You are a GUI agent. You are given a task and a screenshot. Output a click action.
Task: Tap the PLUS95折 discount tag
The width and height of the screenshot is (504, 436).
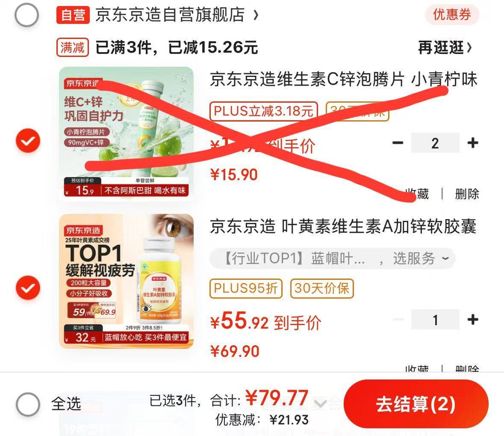coord(246,288)
